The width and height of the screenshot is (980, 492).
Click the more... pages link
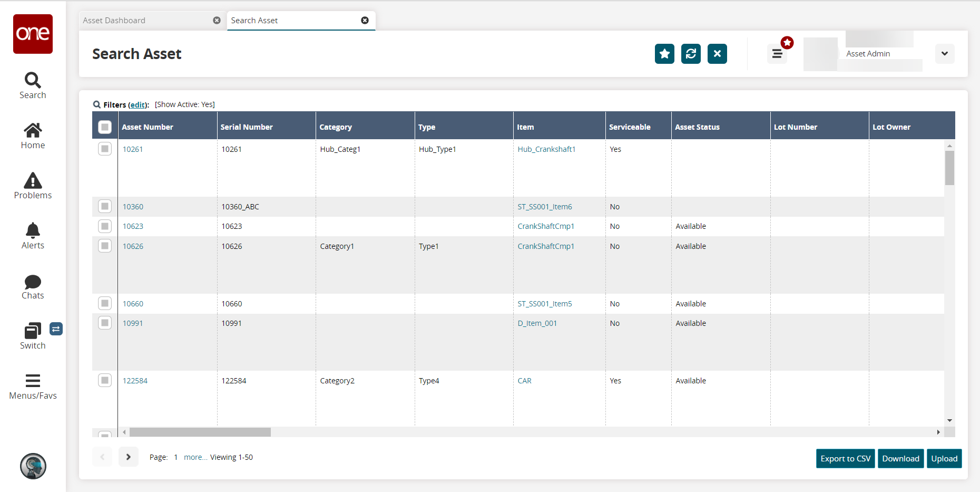click(x=195, y=457)
